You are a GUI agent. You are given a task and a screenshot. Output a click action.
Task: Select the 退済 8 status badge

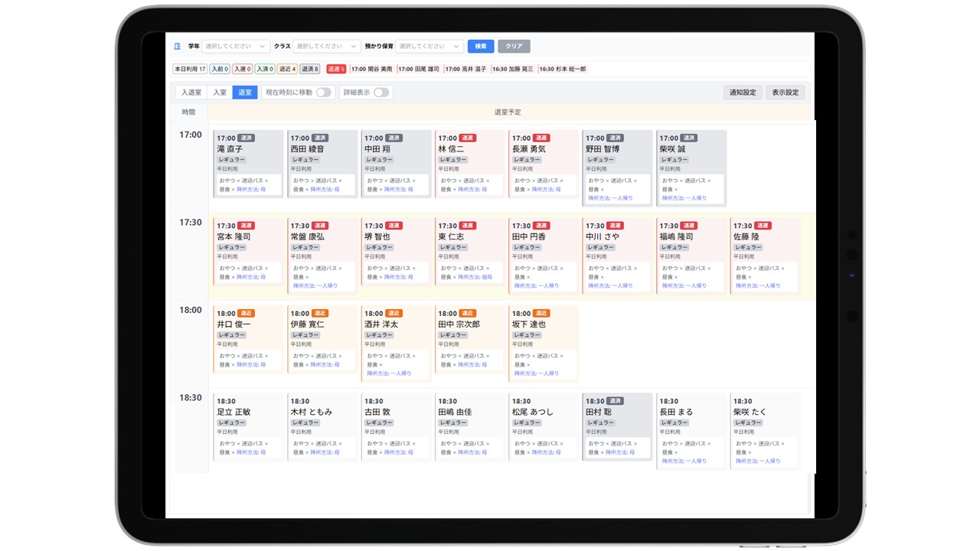click(x=309, y=69)
